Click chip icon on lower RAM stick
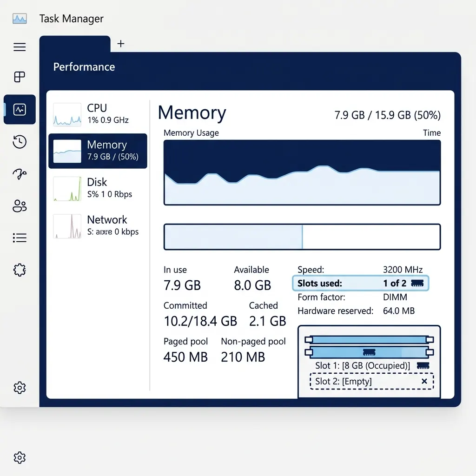The image size is (476, 476). pyautogui.click(x=369, y=352)
